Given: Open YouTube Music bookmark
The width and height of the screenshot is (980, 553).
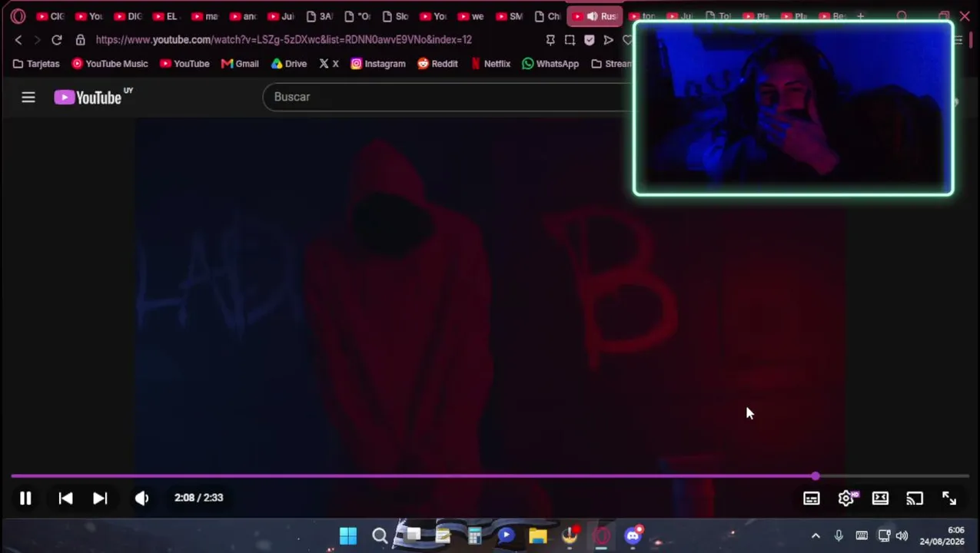Looking at the screenshot, I should pyautogui.click(x=110, y=64).
